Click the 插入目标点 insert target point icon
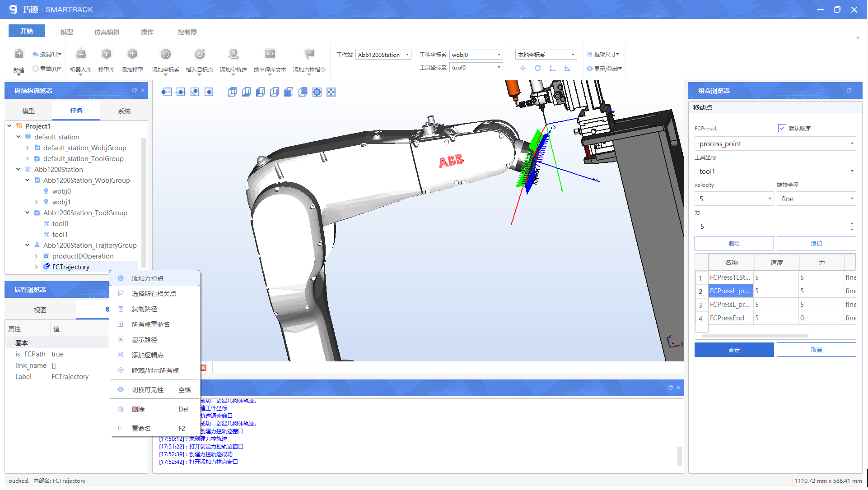 [200, 54]
